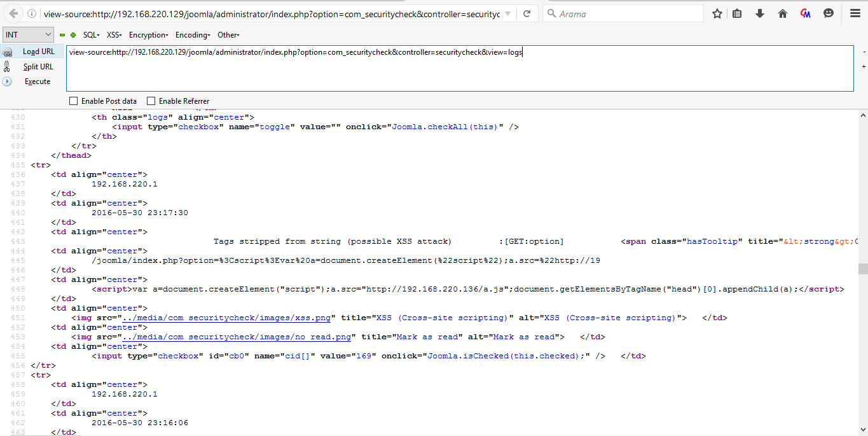Open the Other dropdown menu
Image resolution: width=868 pixels, height=436 pixels.
pos(228,35)
